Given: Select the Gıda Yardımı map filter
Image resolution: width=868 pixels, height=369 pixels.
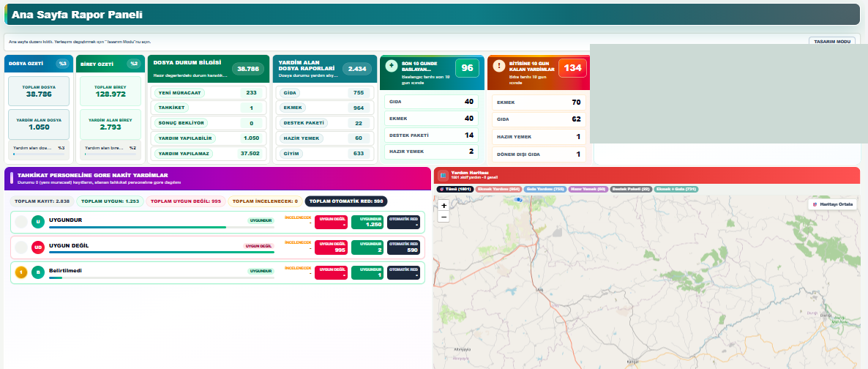Looking at the screenshot, I should point(544,190).
